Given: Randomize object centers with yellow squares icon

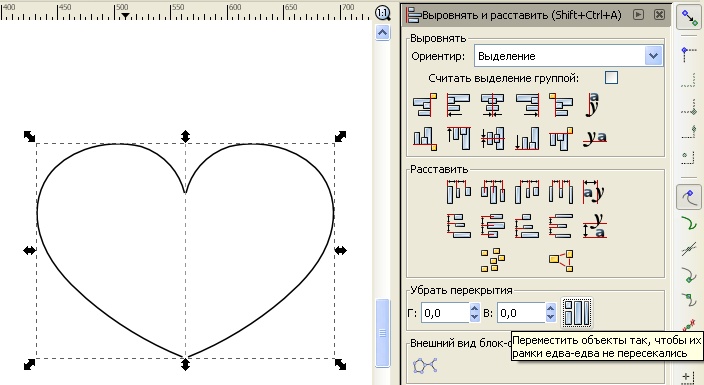Looking at the screenshot, I should (x=493, y=260).
